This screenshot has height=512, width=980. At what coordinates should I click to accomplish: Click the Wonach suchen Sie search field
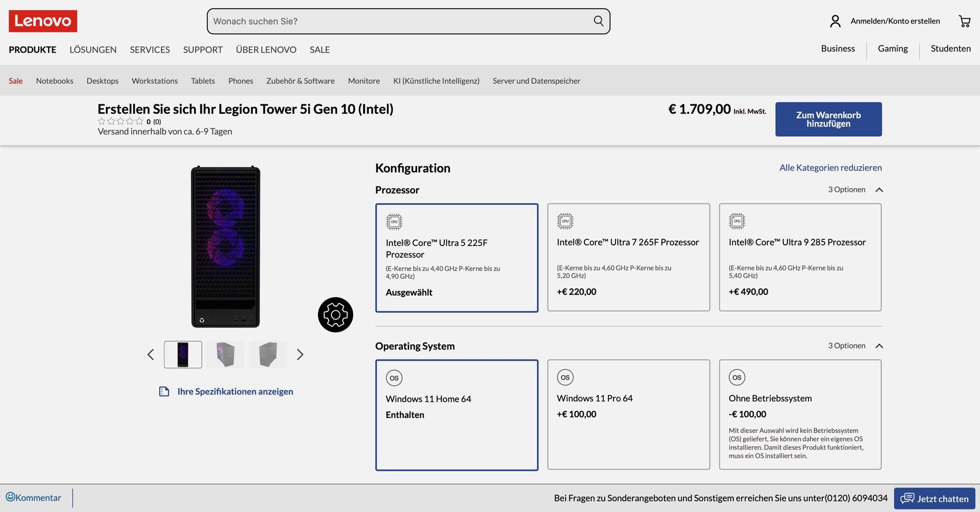coord(398,21)
